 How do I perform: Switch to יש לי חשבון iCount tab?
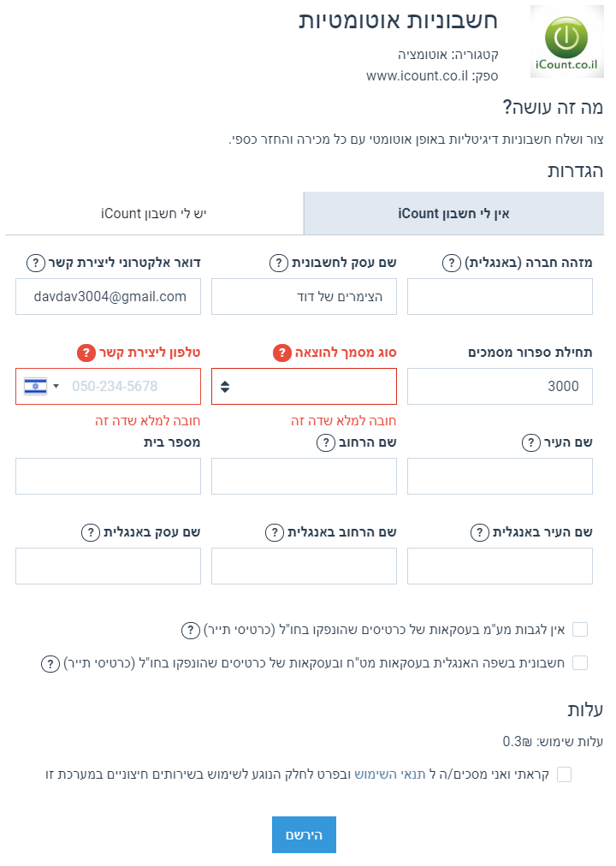pyautogui.click(x=154, y=214)
